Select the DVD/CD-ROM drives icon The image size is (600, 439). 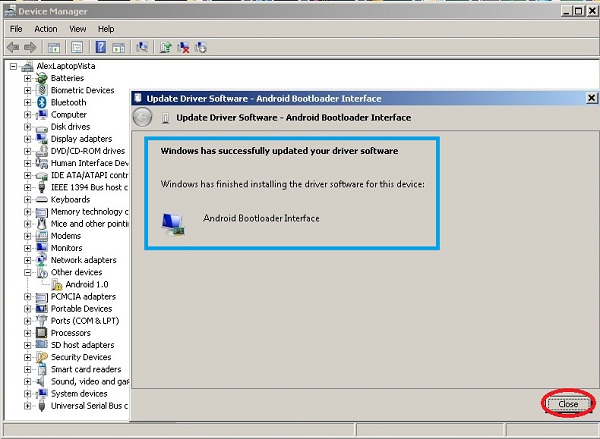(x=41, y=151)
